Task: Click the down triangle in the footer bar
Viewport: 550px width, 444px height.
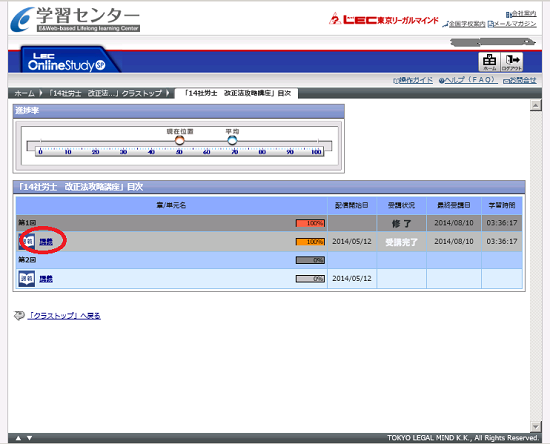Action: click(29, 438)
